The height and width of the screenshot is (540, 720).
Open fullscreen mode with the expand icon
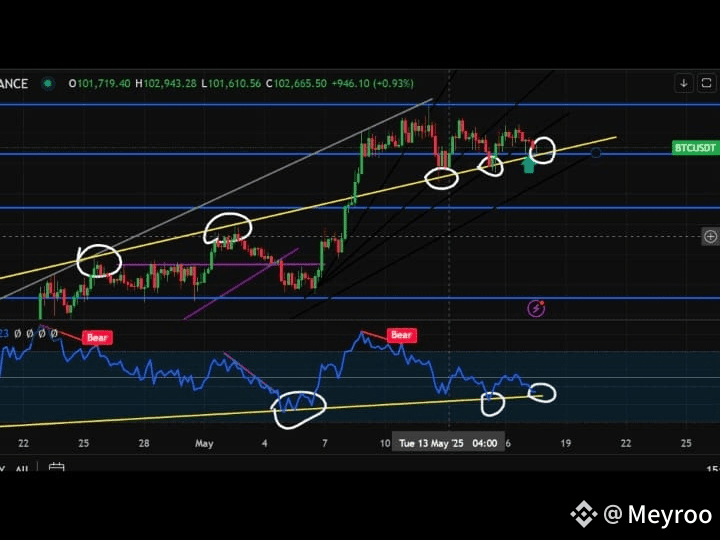click(x=707, y=83)
